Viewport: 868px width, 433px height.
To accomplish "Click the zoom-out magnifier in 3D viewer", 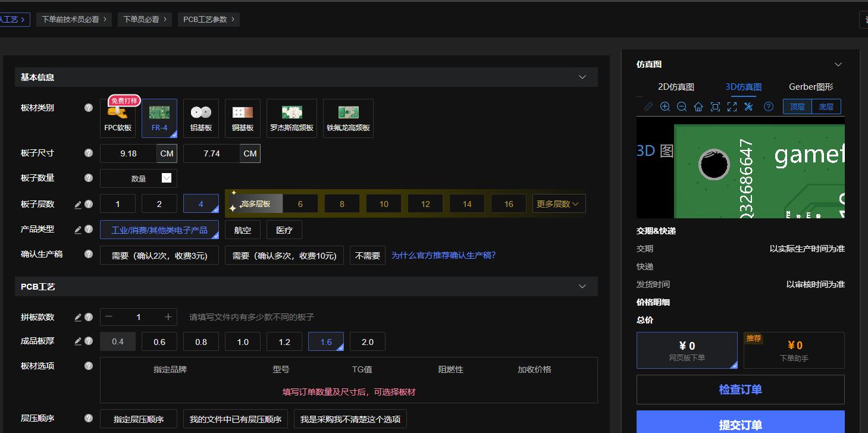I will [x=682, y=106].
